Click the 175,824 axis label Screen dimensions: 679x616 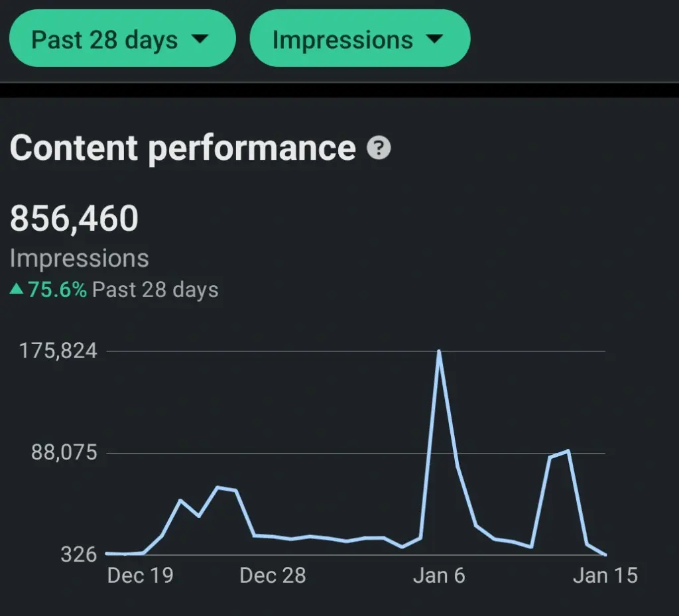coord(58,351)
